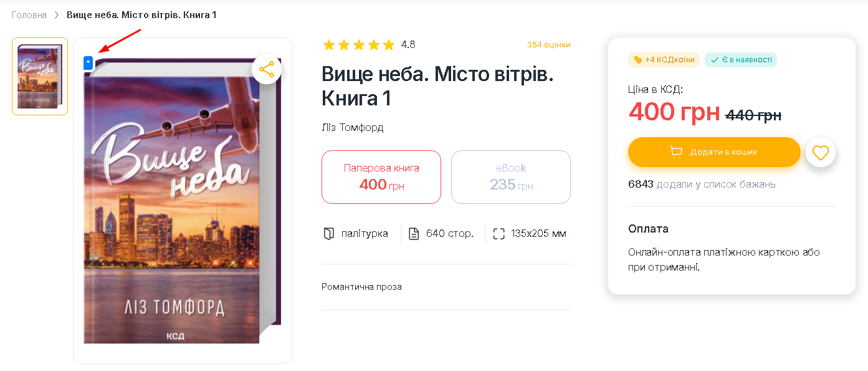The image size is (868, 371).
Task: Click the Додати в кошик button
Action: click(x=714, y=152)
